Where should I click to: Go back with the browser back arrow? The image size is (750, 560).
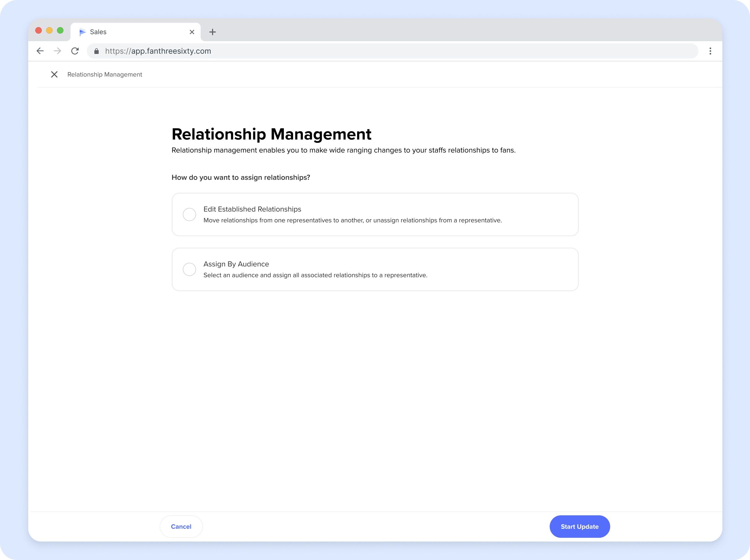[40, 51]
